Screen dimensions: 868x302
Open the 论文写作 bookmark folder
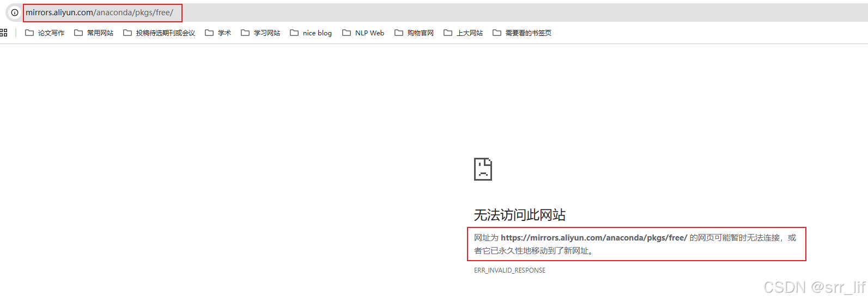(x=45, y=33)
